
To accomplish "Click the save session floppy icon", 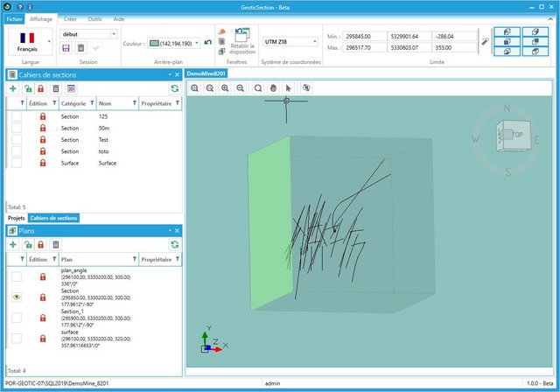I will click(66, 48).
